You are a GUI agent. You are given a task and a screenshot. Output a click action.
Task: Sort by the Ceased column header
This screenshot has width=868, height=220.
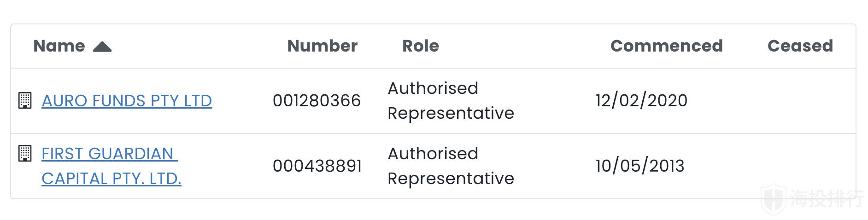800,46
